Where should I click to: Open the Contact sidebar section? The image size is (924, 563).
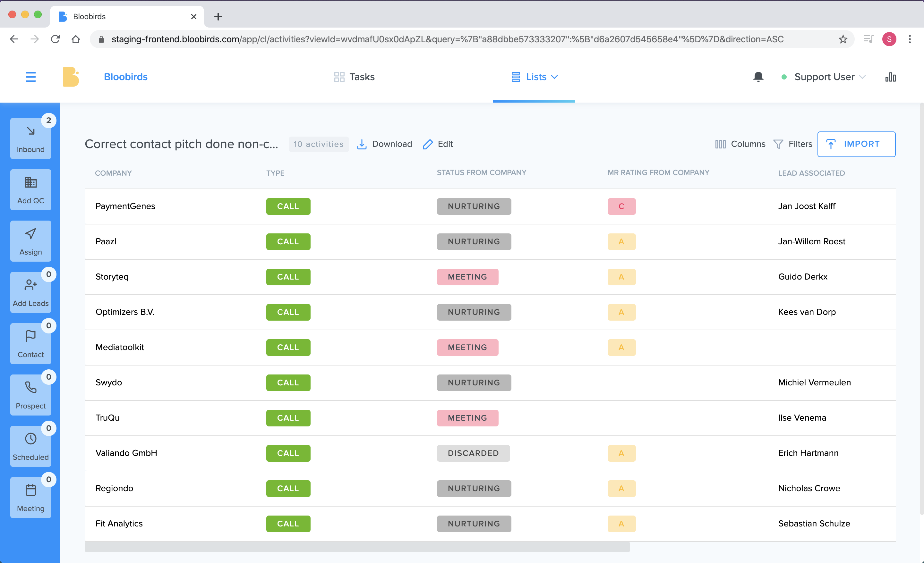pyautogui.click(x=31, y=344)
